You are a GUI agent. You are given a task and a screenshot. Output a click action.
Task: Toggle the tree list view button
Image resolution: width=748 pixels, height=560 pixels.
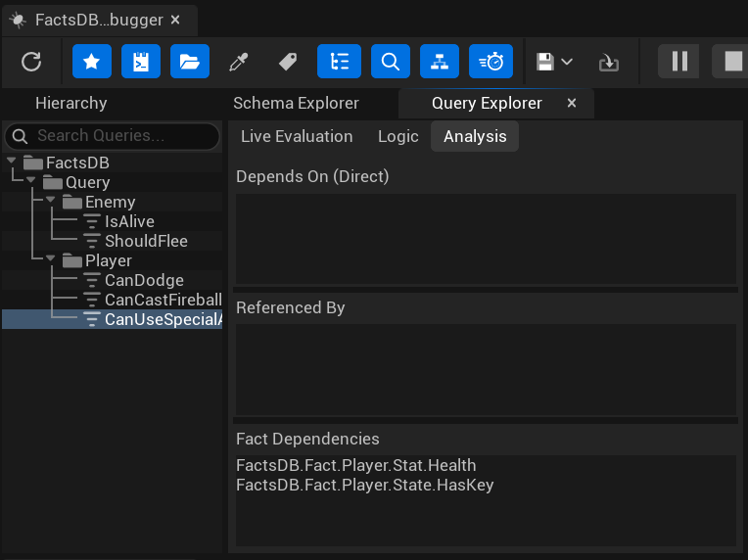click(339, 62)
